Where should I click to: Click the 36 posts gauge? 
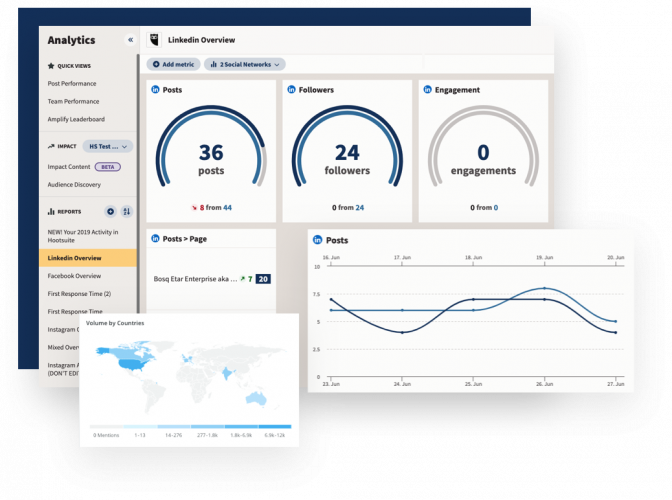tap(211, 147)
